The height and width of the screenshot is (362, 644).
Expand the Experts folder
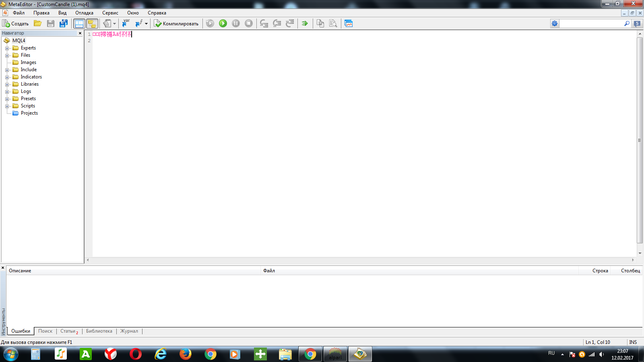(x=7, y=48)
